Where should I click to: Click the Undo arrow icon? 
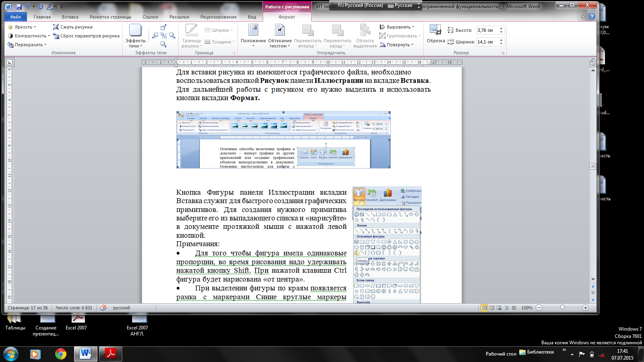click(27, 7)
